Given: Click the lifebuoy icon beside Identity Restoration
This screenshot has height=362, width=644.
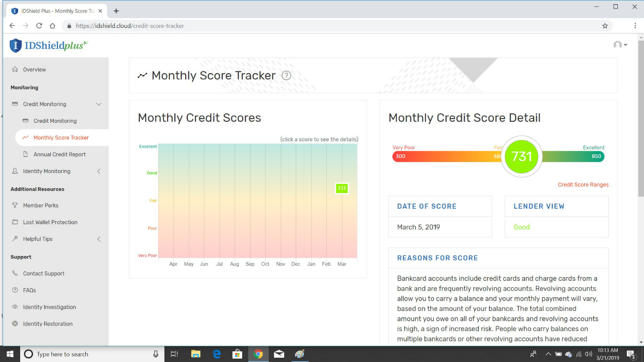Looking at the screenshot, I should click(x=15, y=323).
